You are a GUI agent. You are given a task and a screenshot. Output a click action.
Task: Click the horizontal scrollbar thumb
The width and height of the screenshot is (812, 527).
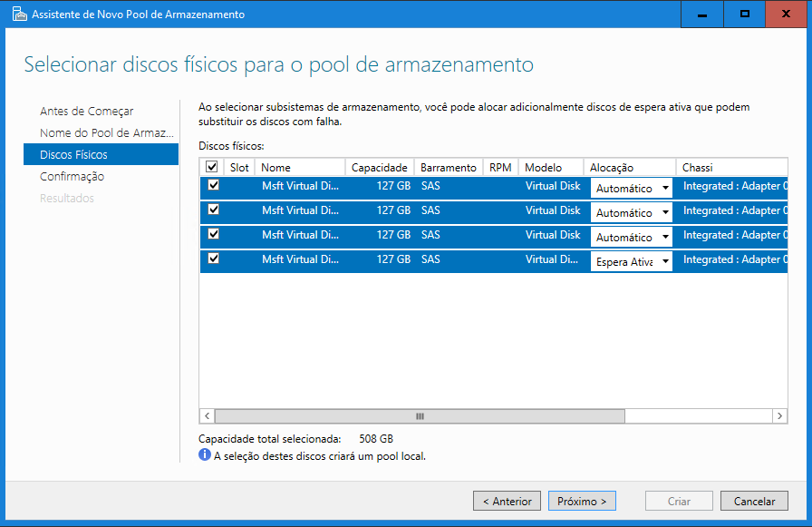click(420, 415)
